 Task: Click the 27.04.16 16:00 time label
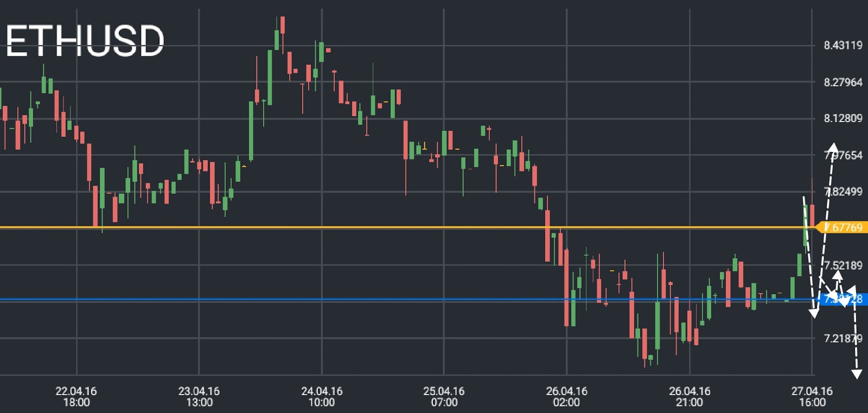pyautogui.click(x=812, y=397)
